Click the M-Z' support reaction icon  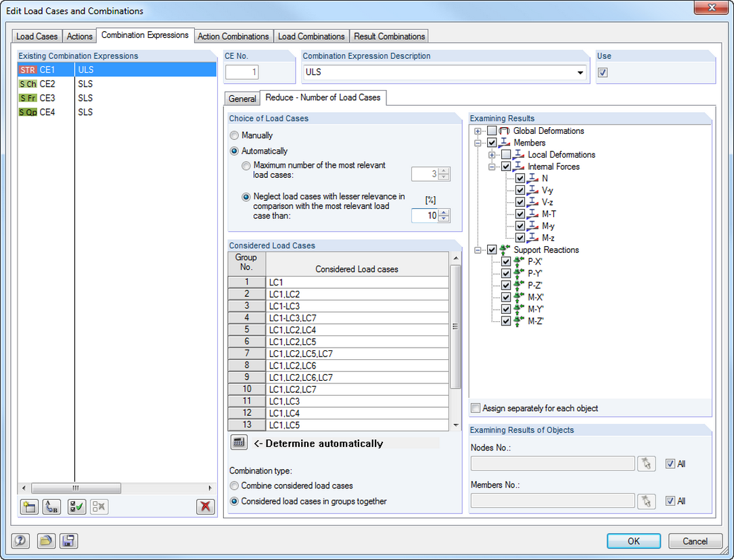click(x=519, y=321)
